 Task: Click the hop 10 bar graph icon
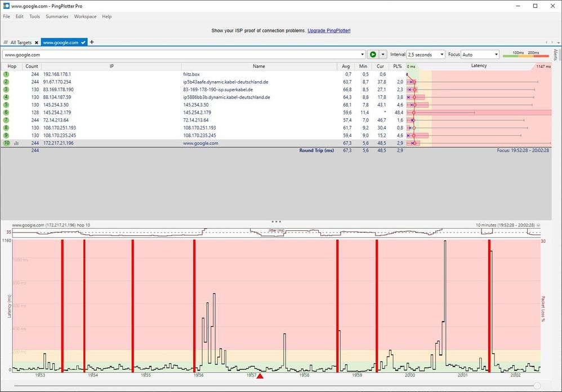(16, 143)
